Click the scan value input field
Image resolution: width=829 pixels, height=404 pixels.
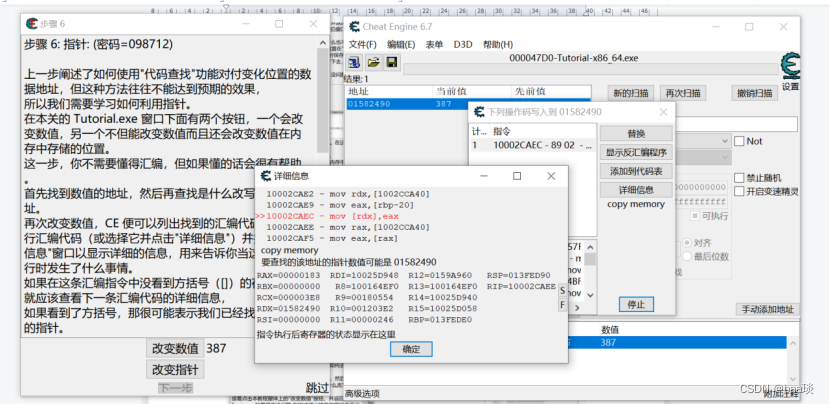(x=736, y=124)
